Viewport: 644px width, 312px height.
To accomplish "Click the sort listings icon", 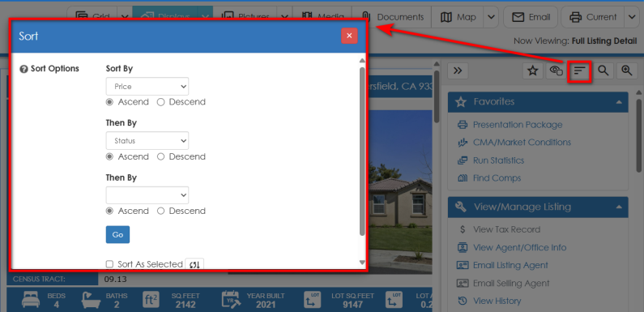I will pos(579,71).
